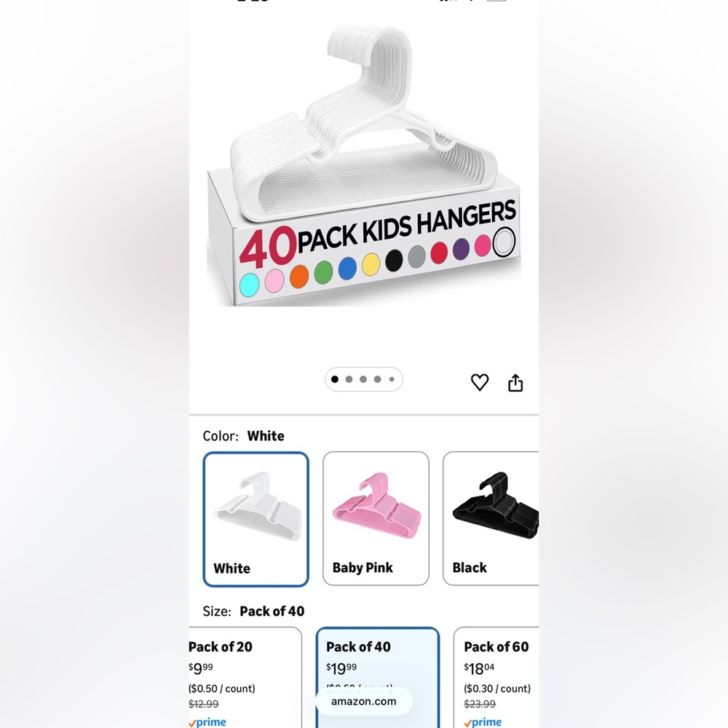Jump to fourth image pagination dot
728x728 pixels.
pos(377,379)
